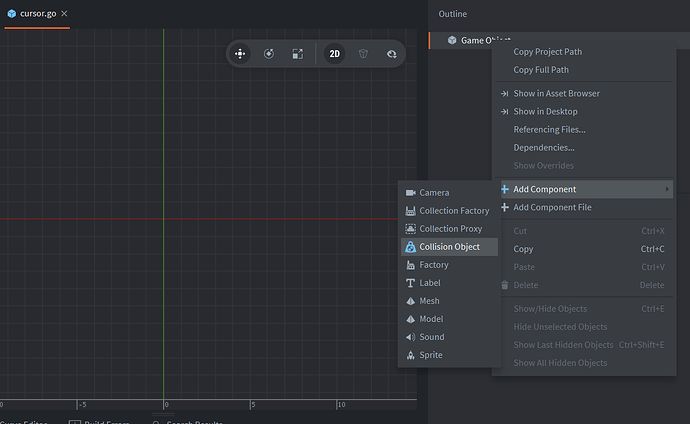Click the Collection Proxy icon

click(x=411, y=229)
